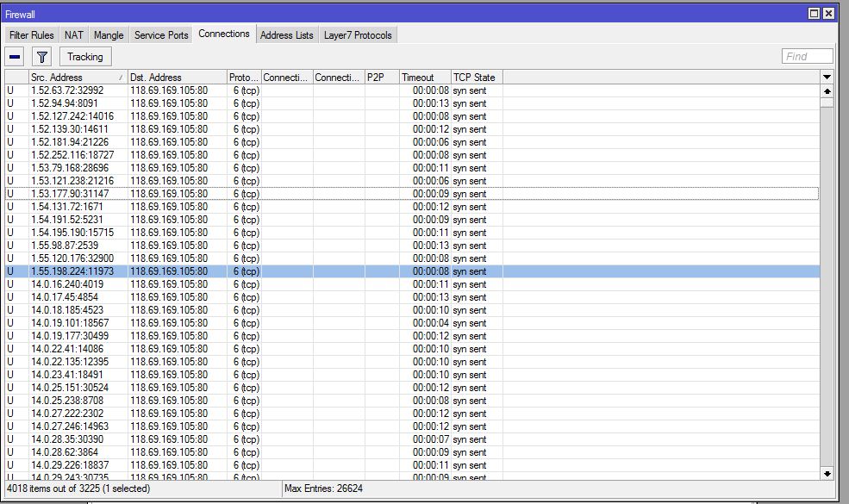Select row with source 1.52.63.72:32992
The width and height of the screenshot is (849, 504).
click(x=412, y=90)
